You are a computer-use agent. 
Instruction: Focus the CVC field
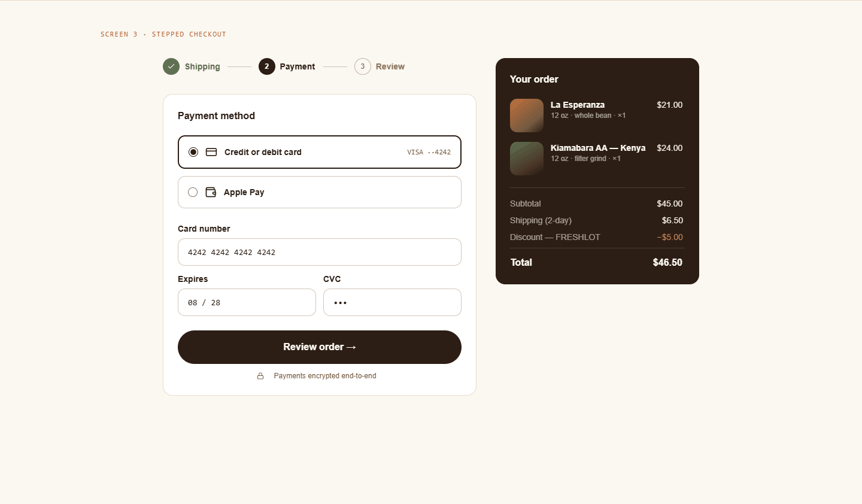392,302
